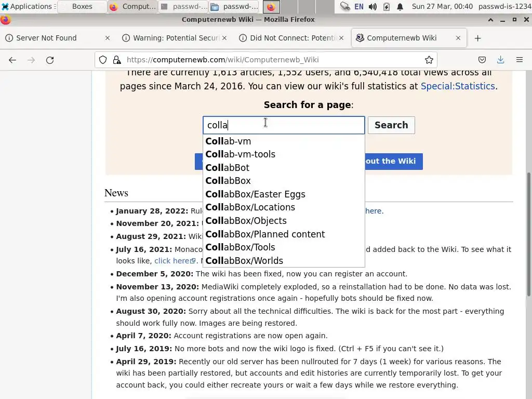Choose CollabBox/Locations suggestion
532x399 pixels.
(284, 207)
